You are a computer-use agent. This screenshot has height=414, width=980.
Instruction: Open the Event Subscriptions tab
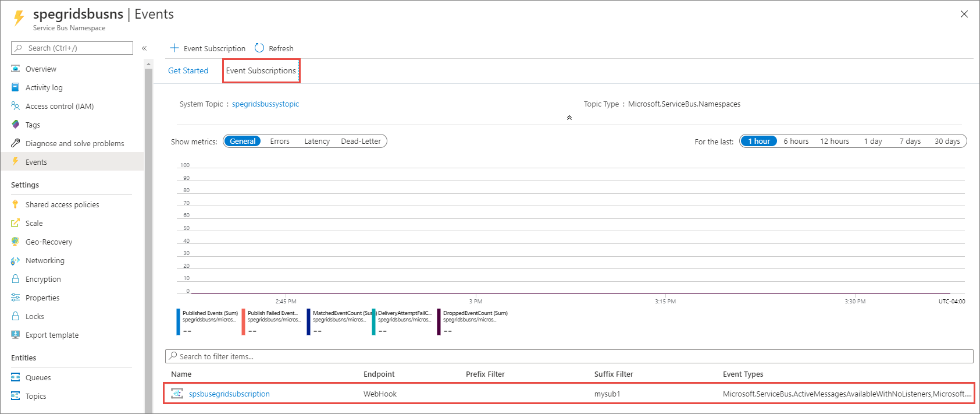click(x=261, y=71)
